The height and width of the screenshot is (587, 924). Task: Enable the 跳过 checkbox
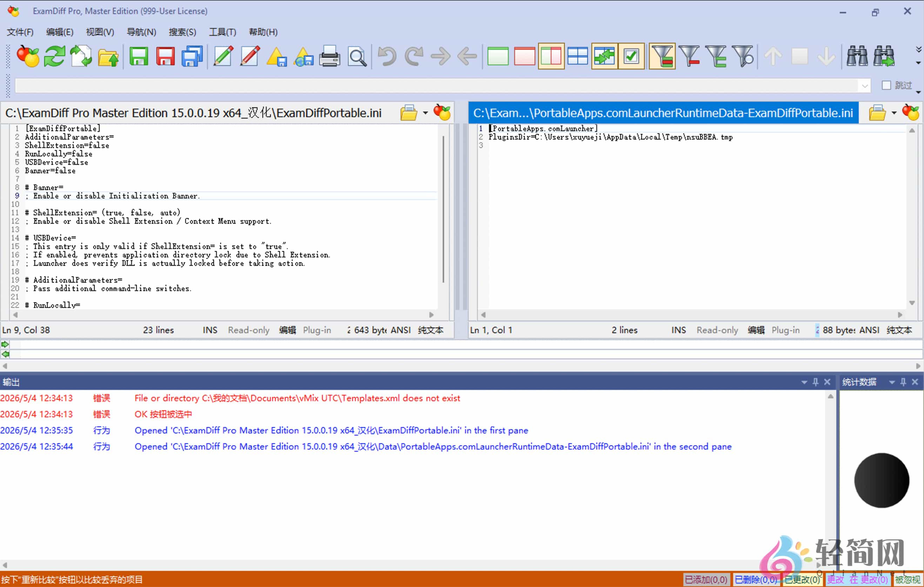click(x=886, y=85)
